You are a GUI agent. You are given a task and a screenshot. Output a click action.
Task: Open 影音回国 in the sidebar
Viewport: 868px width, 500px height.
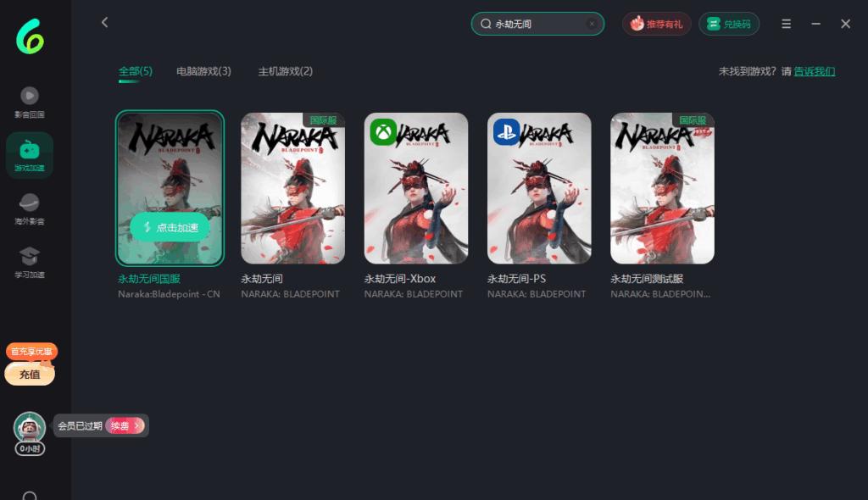coord(30,103)
